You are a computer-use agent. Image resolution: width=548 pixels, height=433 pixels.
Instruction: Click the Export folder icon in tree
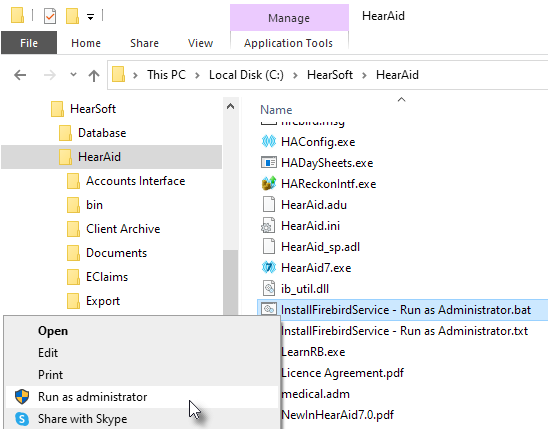pyautogui.click(x=73, y=301)
